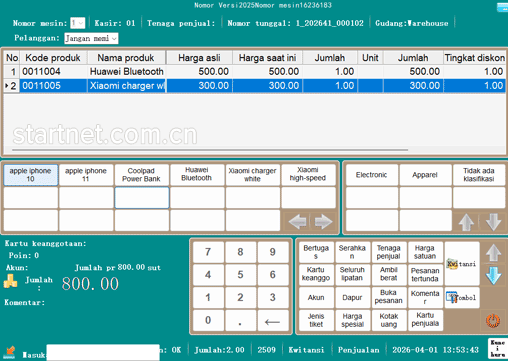This screenshot has width=508, height=361.
Task: Click the Kotak uang button
Action: coord(389,320)
